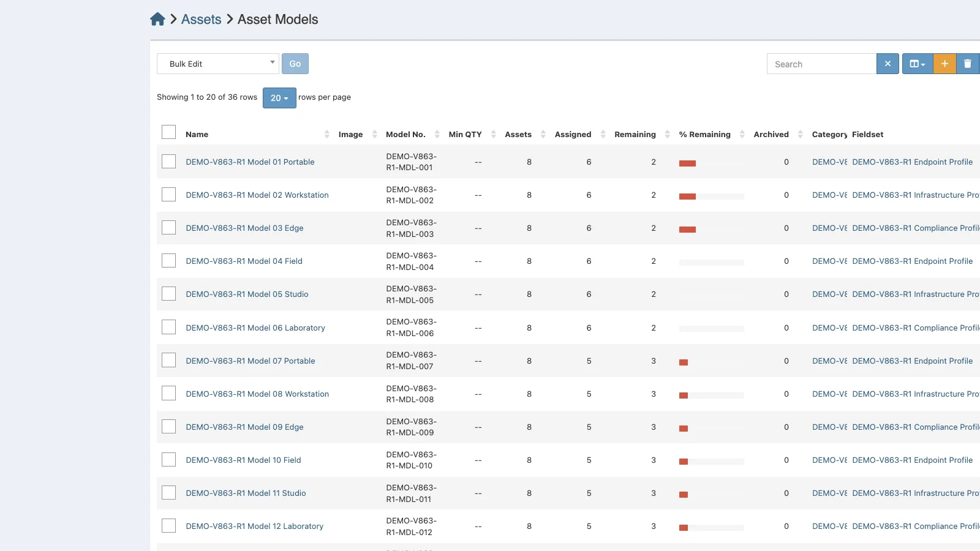Tick the Model 04 Field checkbox
Viewport: 980px width, 551px height.
click(x=168, y=260)
